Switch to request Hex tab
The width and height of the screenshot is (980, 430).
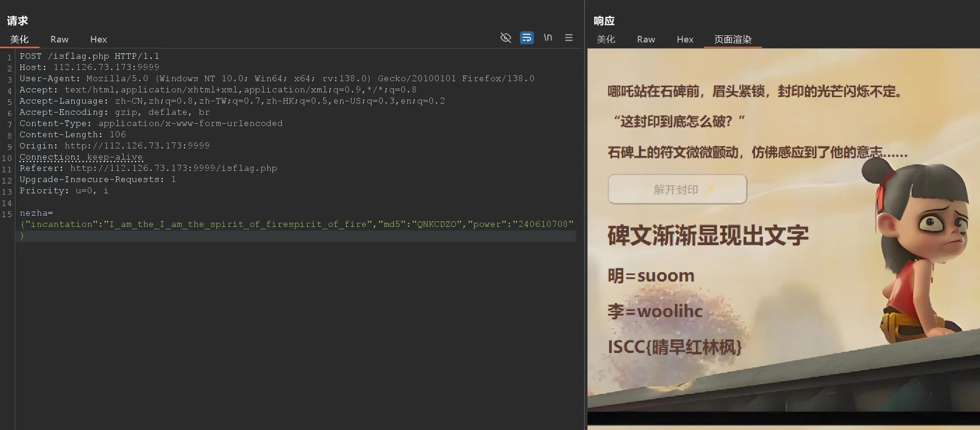point(98,39)
